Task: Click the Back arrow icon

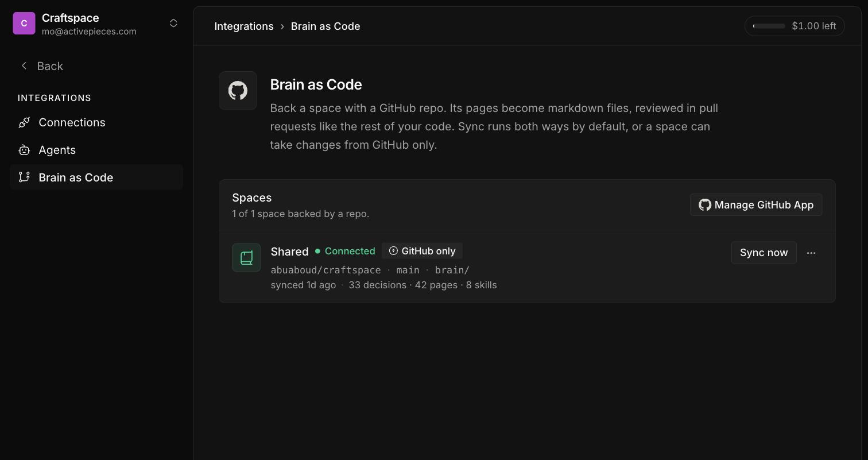Action: coord(24,66)
